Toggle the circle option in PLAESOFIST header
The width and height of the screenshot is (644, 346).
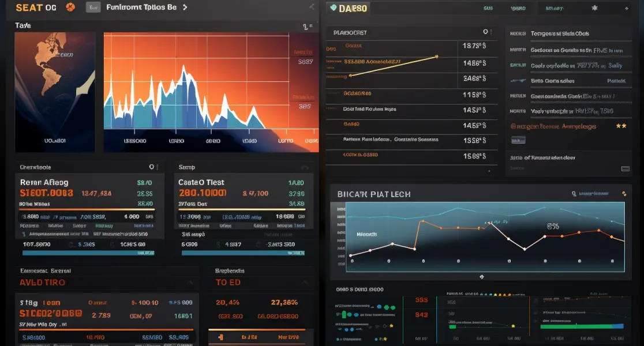tap(485, 32)
